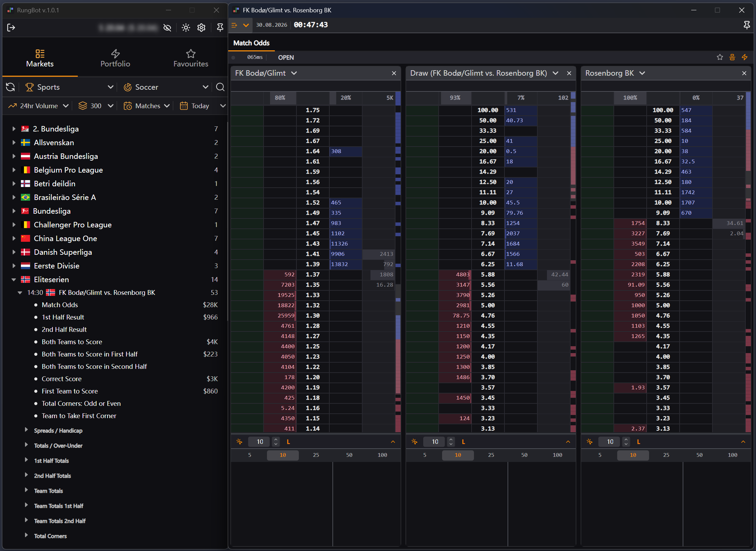
Task: Open the Draw runner dropdown
Action: [x=556, y=73]
